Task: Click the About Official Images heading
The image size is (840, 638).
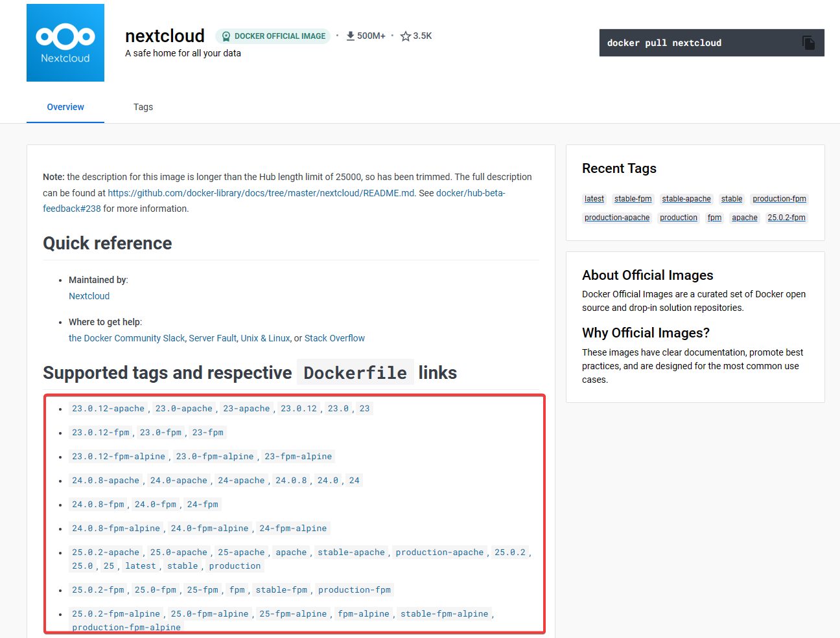Action: point(647,275)
